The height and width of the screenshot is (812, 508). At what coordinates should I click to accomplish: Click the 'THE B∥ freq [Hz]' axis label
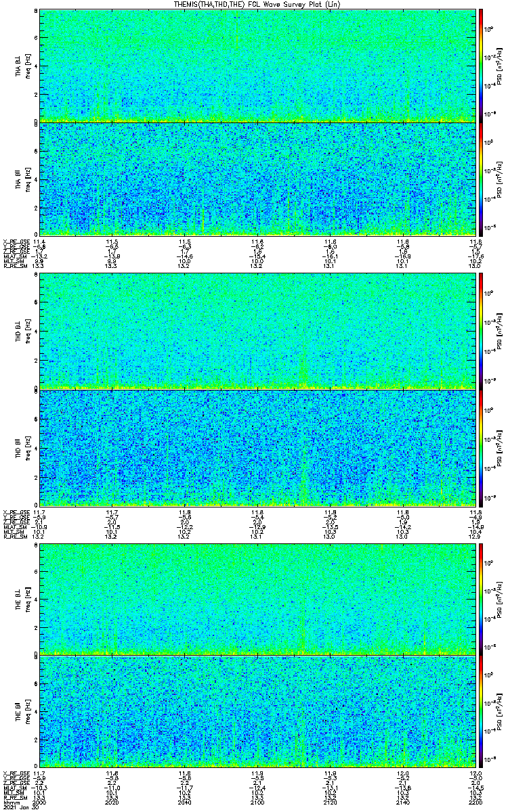tap(23, 712)
